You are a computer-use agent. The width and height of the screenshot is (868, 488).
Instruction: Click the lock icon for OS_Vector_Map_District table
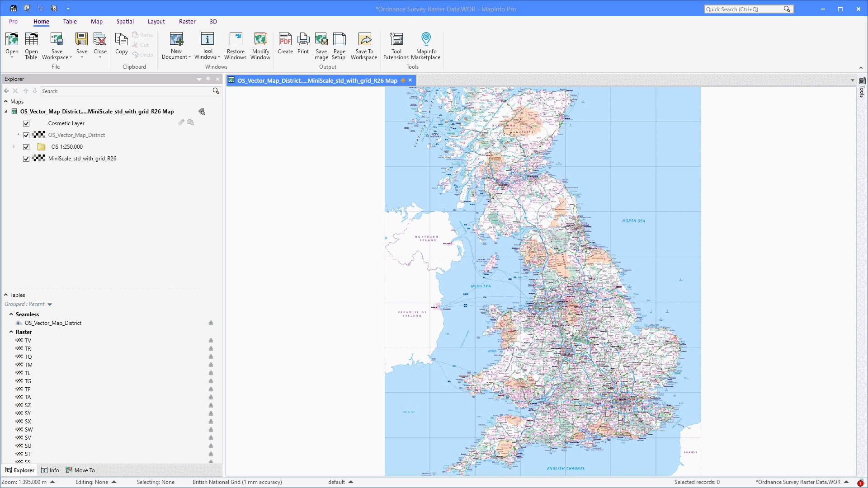coord(211,323)
